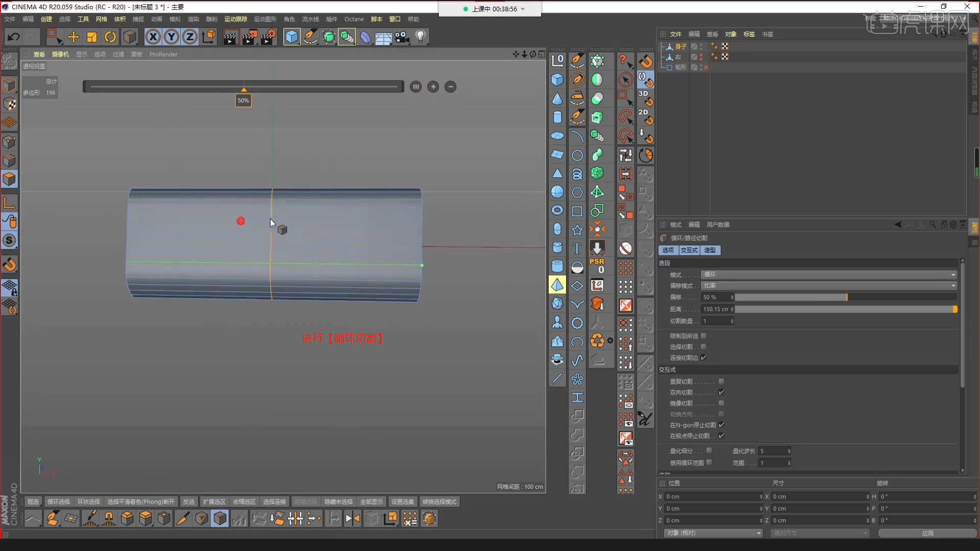Switch to the 选项 tab
Image resolution: width=980 pixels, height=551 pixels.
point(668,250)
